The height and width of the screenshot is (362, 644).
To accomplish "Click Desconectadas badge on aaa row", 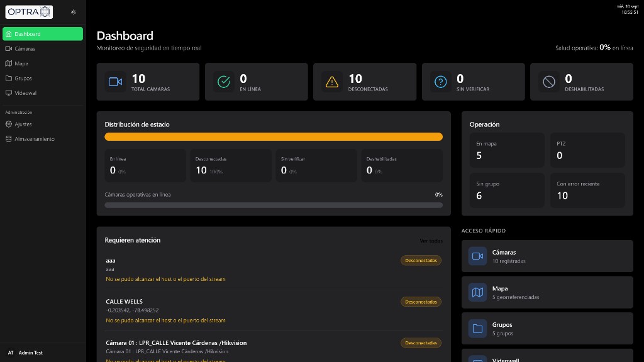I will tap(421, 261).
